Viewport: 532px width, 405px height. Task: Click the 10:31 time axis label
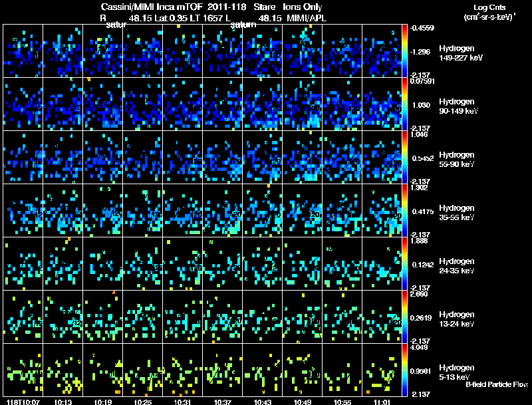pos(182,402)
